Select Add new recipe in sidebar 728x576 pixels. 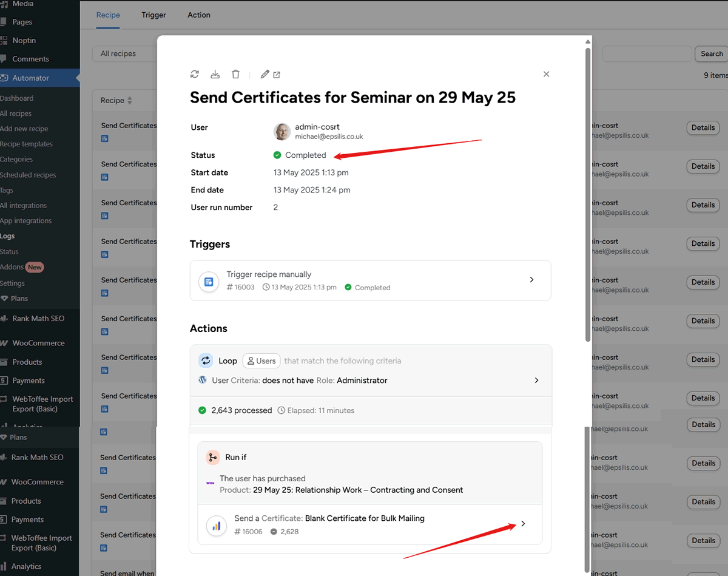[24, 129]
